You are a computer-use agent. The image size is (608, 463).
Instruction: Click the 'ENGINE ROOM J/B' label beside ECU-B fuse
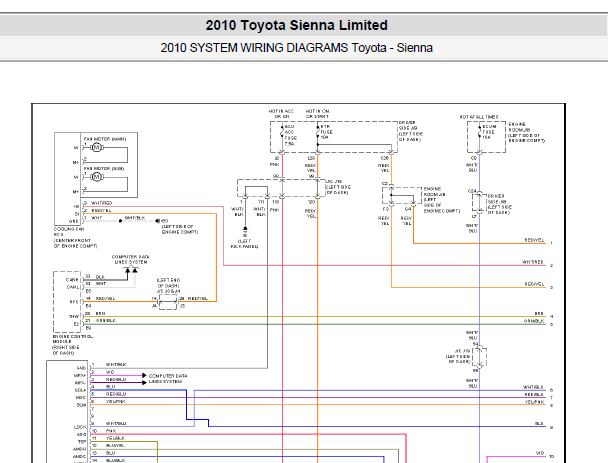[526, 132]
